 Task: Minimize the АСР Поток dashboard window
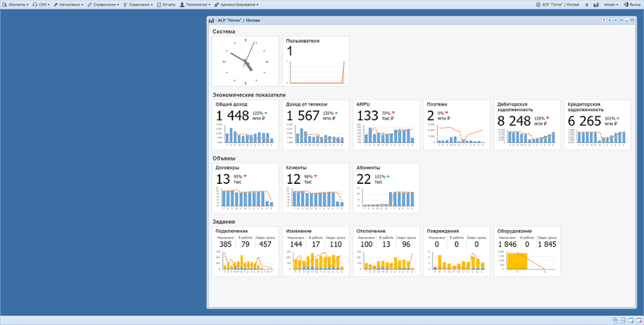627,20
